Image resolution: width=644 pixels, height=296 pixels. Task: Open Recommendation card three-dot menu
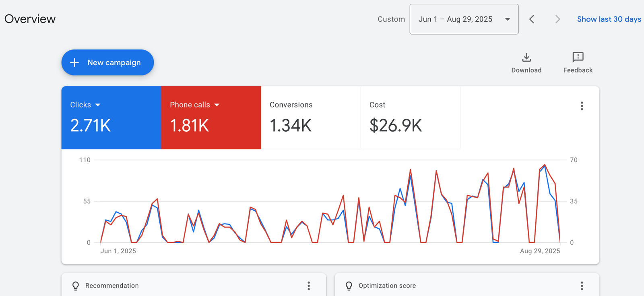coord(309,286)
